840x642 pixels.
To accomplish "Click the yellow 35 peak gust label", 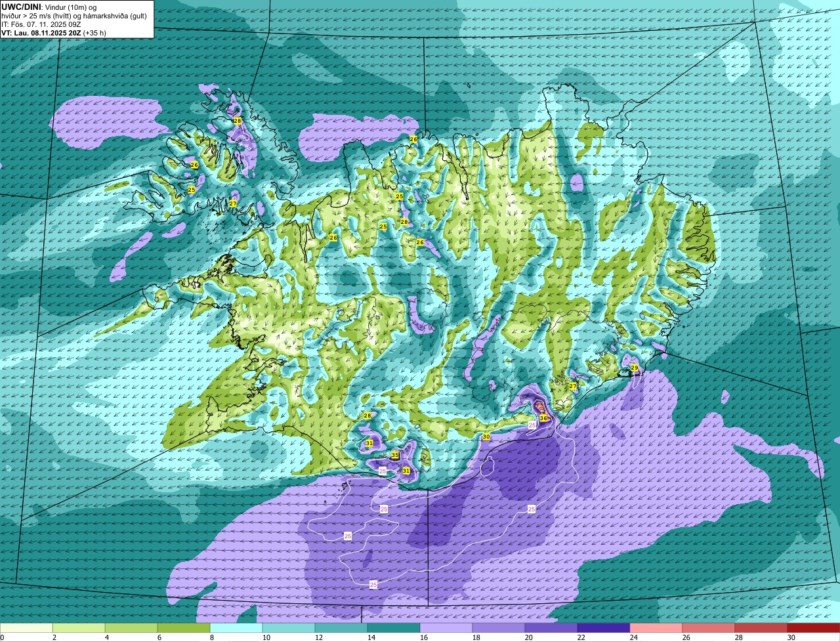I will point(395,455).
